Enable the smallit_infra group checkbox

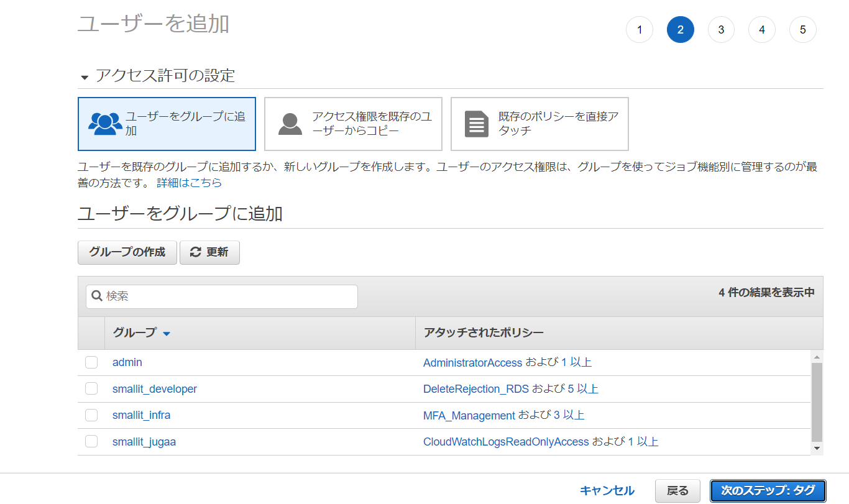tap(91, 415)
